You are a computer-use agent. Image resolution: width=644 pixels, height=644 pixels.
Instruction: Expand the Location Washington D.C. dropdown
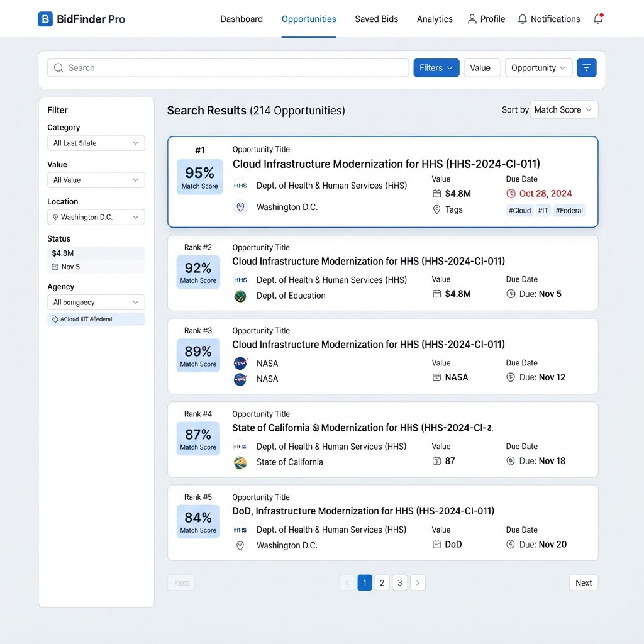point(96,217)
